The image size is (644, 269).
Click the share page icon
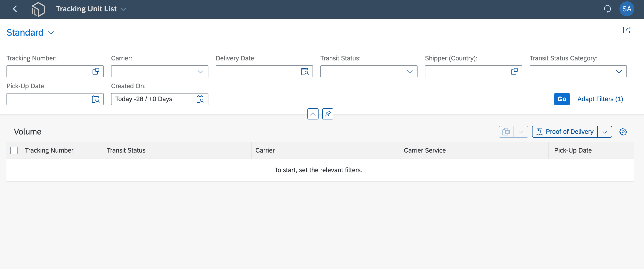pyautogui.click(x=626, y=30)
